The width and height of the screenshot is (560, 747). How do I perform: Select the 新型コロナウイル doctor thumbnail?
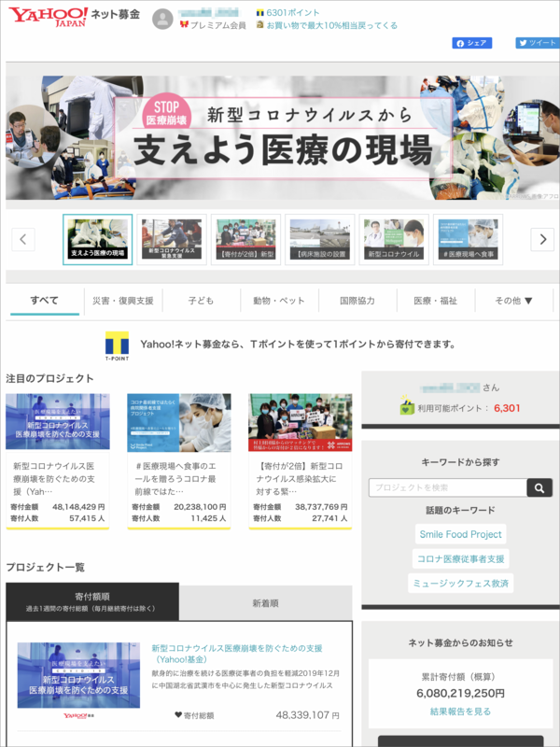coord(394,239)
